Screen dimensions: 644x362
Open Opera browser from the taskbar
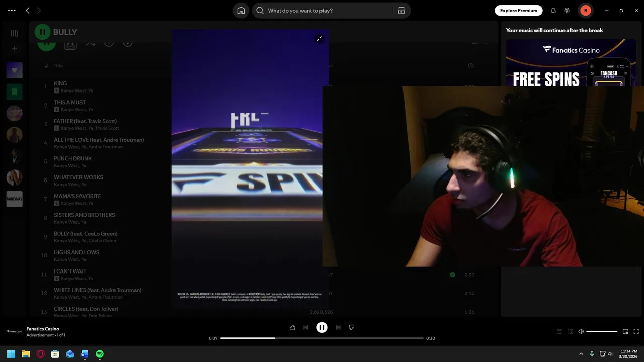[41, 354]
